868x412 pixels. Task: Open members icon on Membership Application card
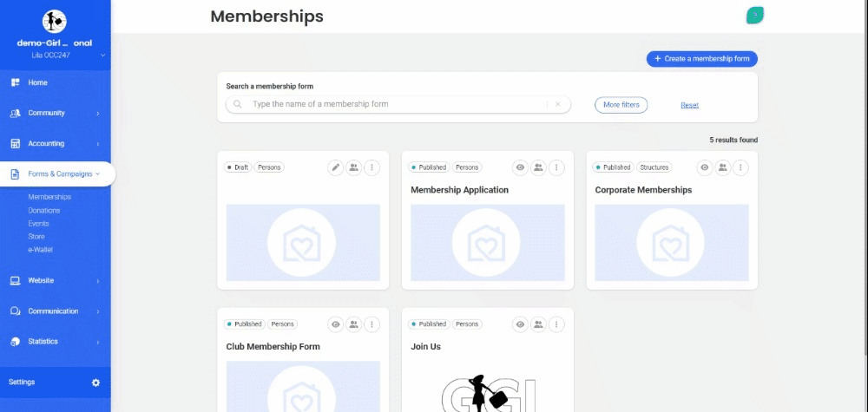pyautogui.click(x=538, y=167)
